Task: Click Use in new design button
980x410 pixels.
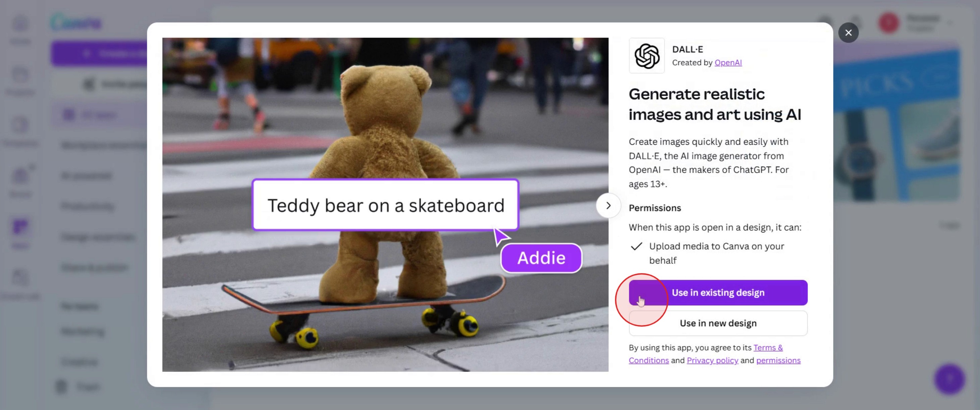Action: coord(718,323)
